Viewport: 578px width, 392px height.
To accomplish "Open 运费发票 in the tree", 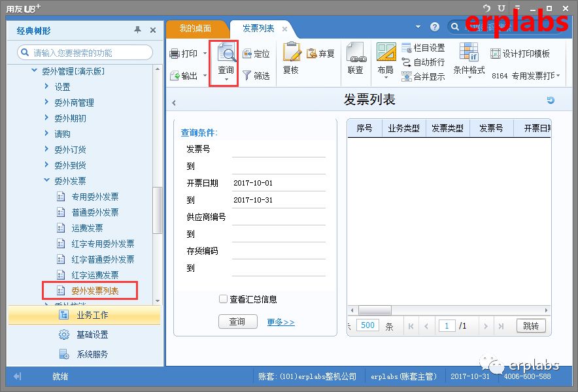I will coord(87,228).
